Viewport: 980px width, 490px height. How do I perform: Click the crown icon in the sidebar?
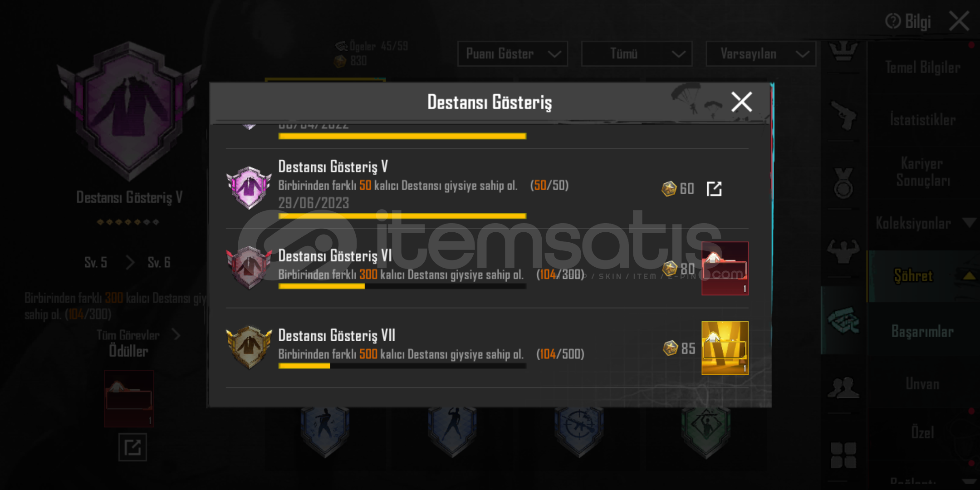843,51
